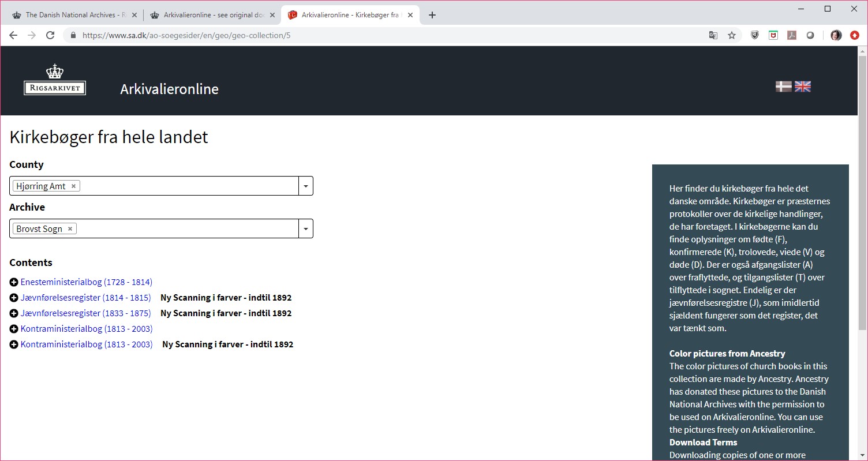Switch language with the Danish flag
868x461 pixels.
(783, 87)
